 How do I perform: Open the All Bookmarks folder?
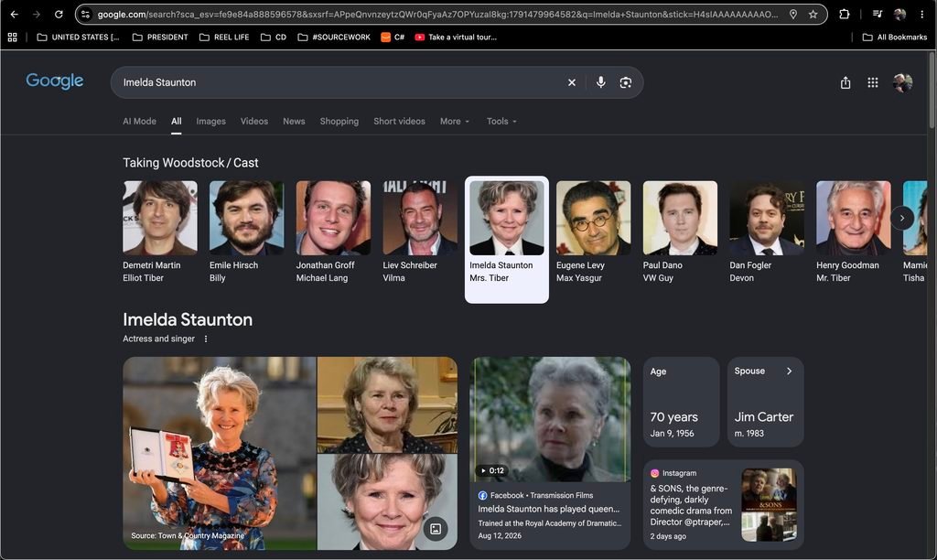pyautogui.click(x=895, y=37)
